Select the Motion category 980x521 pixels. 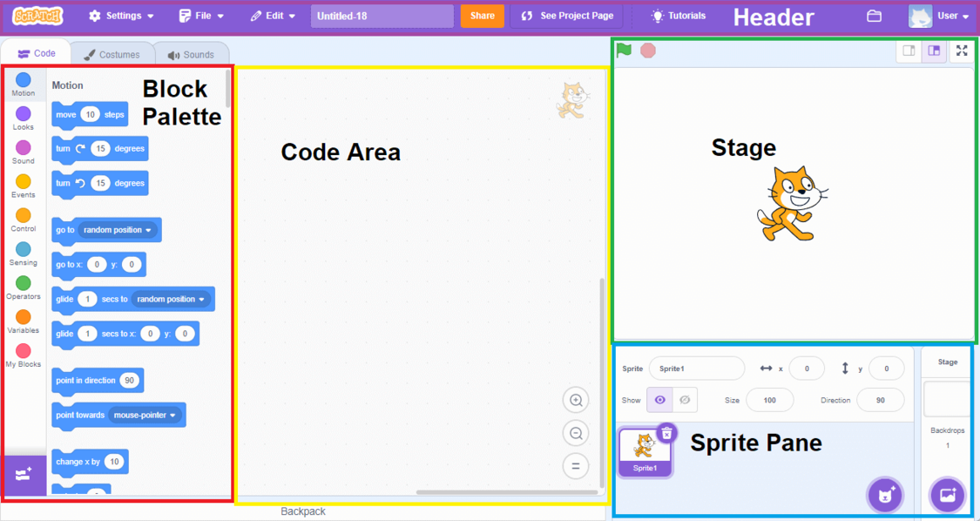(x=24, y=85)
